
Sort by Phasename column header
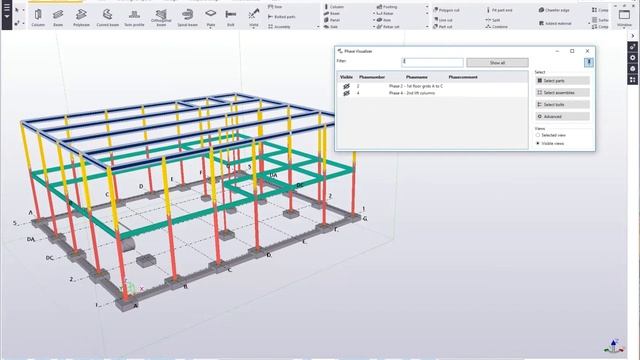pyautogui.click(x=417, y=77)
